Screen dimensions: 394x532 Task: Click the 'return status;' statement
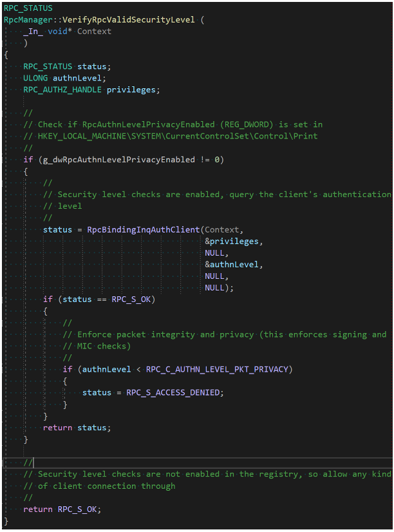pyautogui.click(x=77, y=428)
